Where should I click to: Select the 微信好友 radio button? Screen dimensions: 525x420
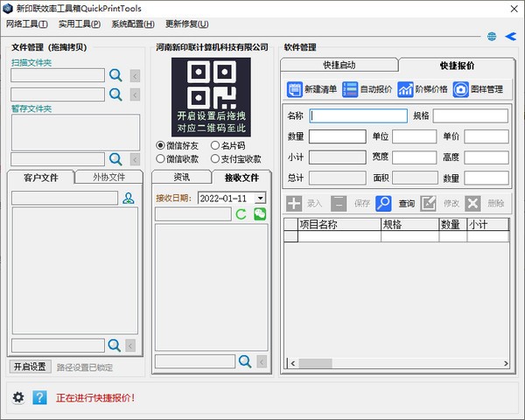click(x=160, y=145)
